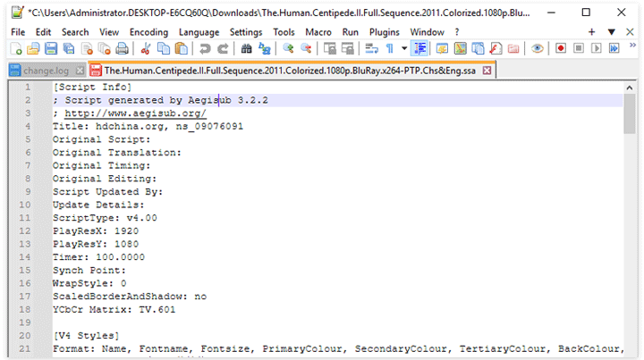Click the Open file folder icon

coord(33,49)
